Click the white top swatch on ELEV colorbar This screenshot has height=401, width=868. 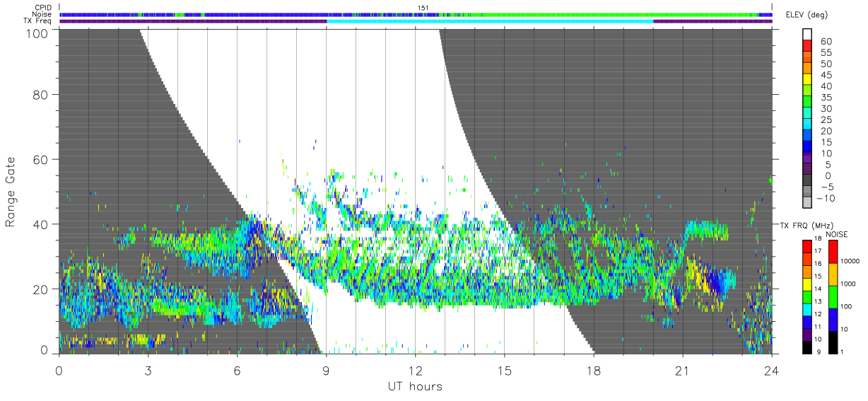(808, 35)
